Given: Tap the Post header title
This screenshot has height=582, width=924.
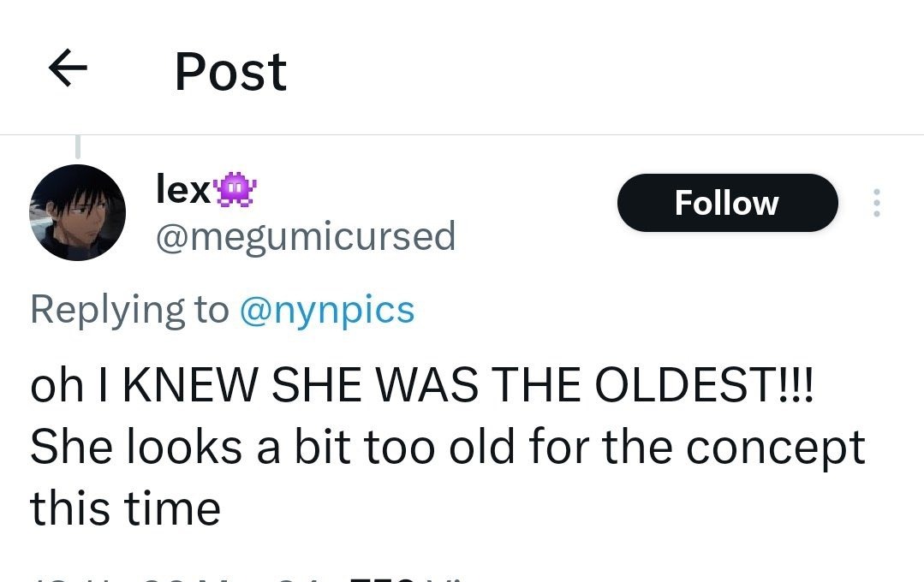Looking at the screenshot, I should [x=230, y=71].
